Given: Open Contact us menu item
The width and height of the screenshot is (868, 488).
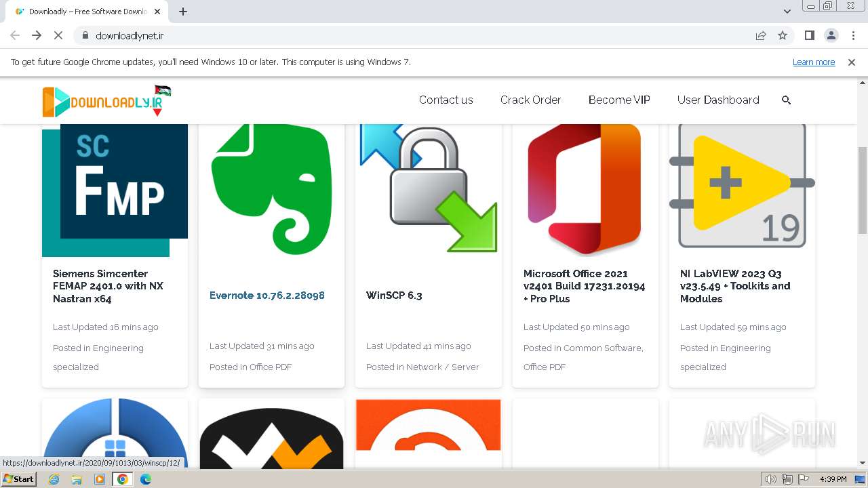Looking at the screenshot, I should point(446,100).
